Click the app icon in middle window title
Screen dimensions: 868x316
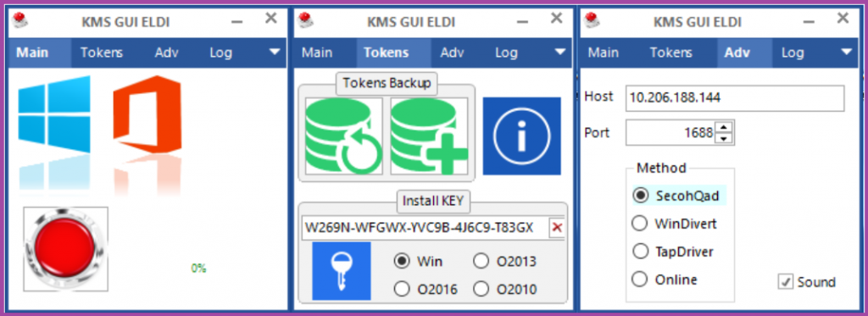tap(306, 19)
